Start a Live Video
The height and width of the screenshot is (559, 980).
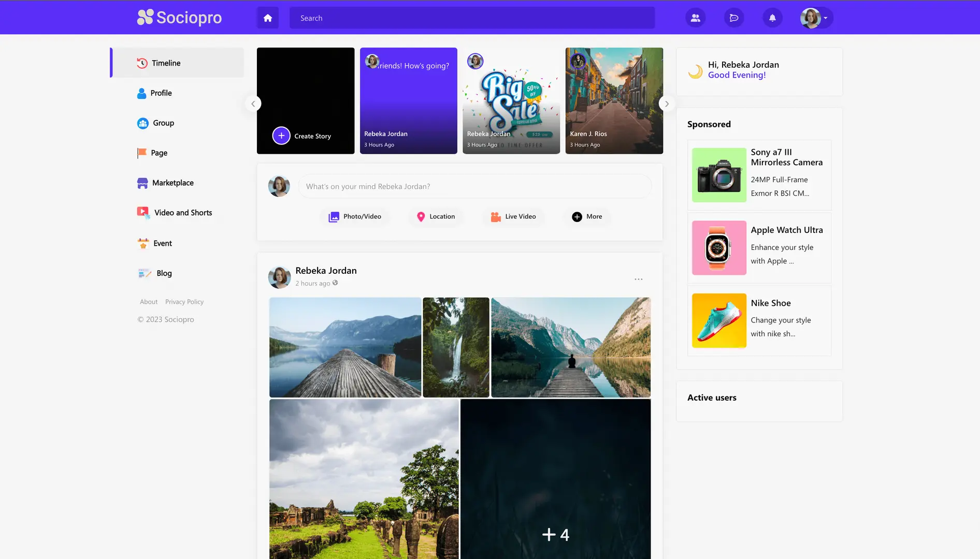[513, 216]
